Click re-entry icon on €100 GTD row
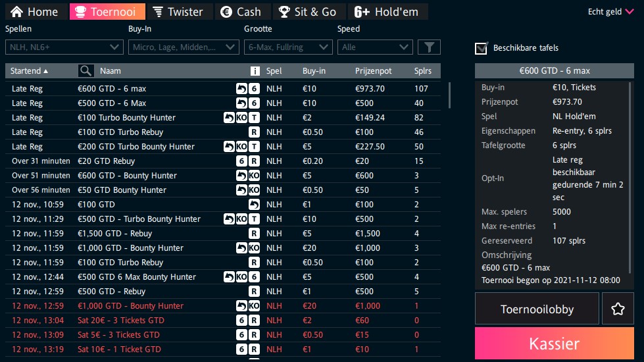This screenshot has height=362, width=644. 254,205
